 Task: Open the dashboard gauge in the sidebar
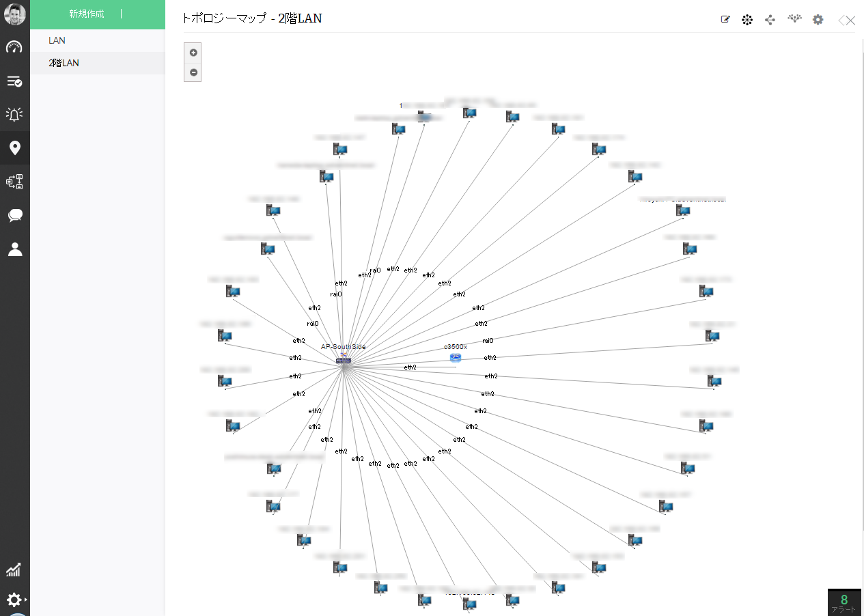[15, 47]
